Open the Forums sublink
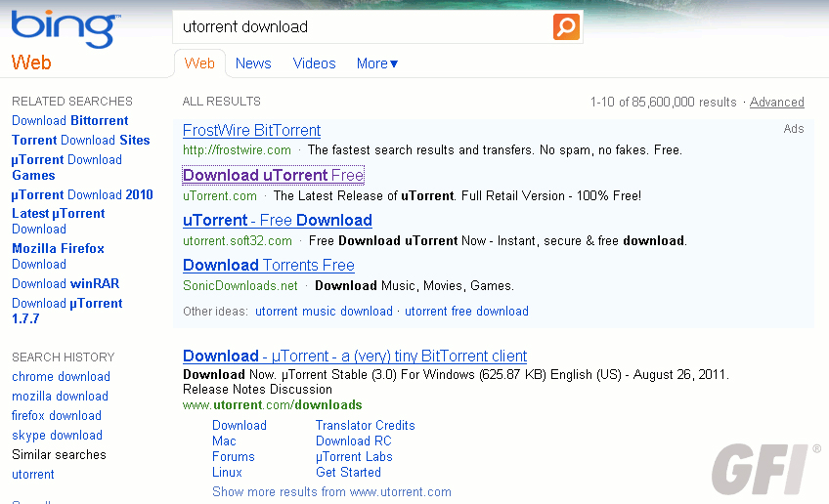 click(x=234, y=456)
